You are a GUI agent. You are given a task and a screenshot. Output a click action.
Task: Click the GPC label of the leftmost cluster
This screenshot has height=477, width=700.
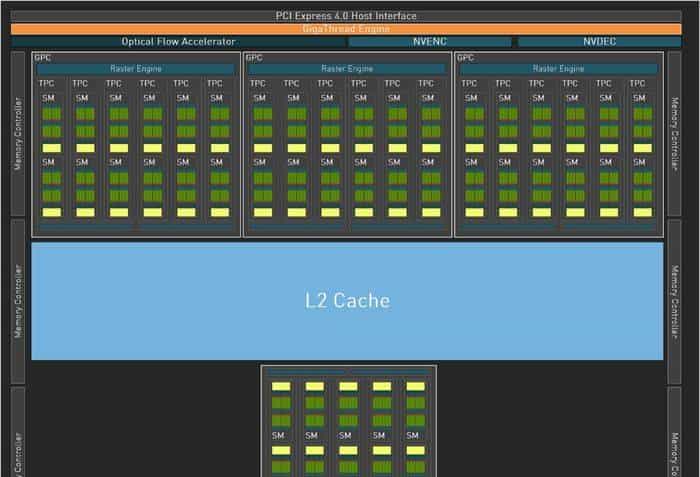pos(43,58)
